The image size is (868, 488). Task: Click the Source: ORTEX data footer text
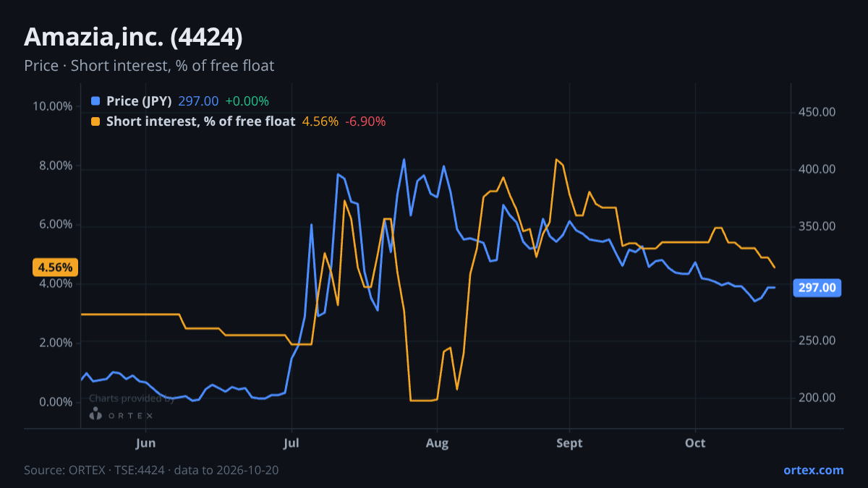pyautogui.click(x=151, y=470)
